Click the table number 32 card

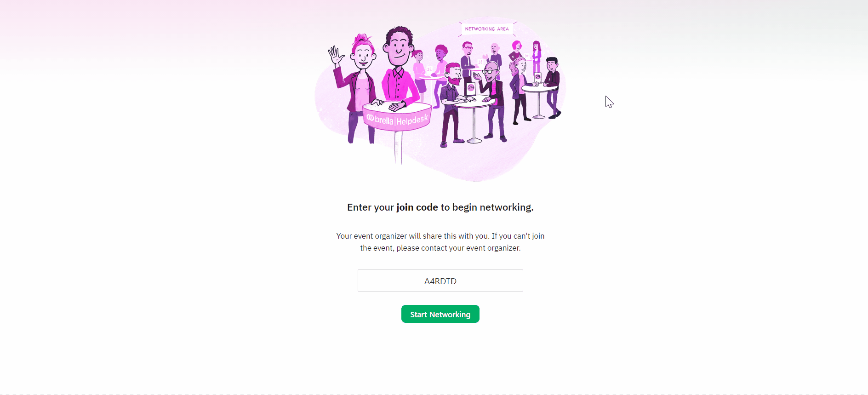click(x=429, y=69)
